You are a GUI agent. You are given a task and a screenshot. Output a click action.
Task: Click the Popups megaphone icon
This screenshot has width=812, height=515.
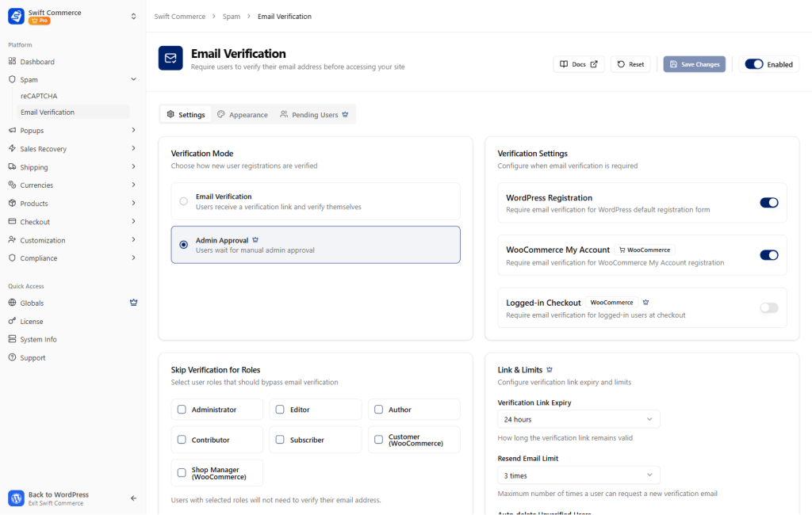(12, 130)
